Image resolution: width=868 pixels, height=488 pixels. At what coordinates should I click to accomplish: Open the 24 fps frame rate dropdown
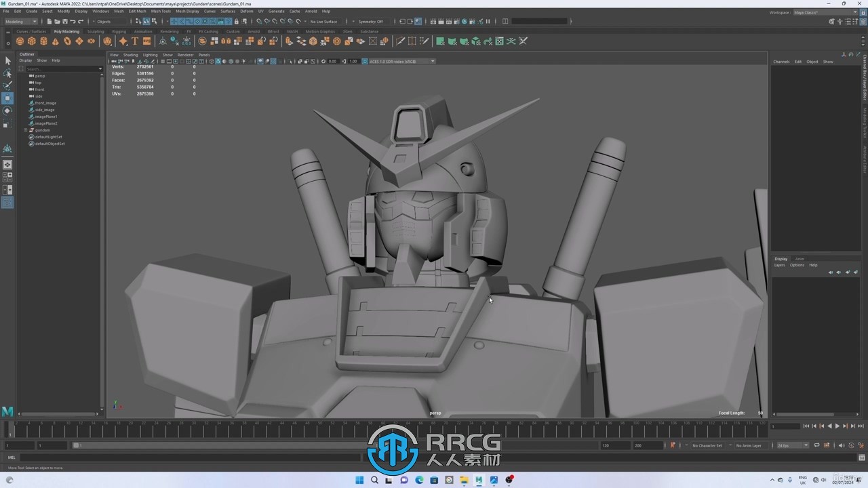[793, 445]
